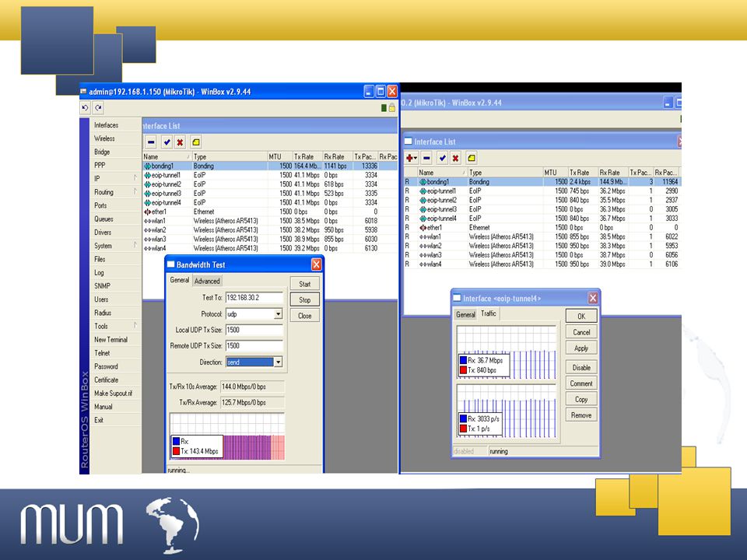Click Cancel in the eoip-tunnel4 dialog
Screen dimensions: 747x560
581,332
